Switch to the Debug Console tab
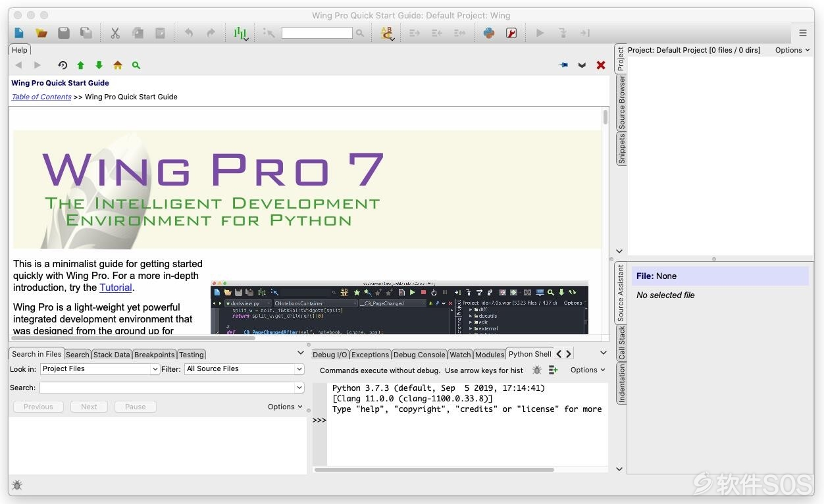824x504 pixels. 419,355
